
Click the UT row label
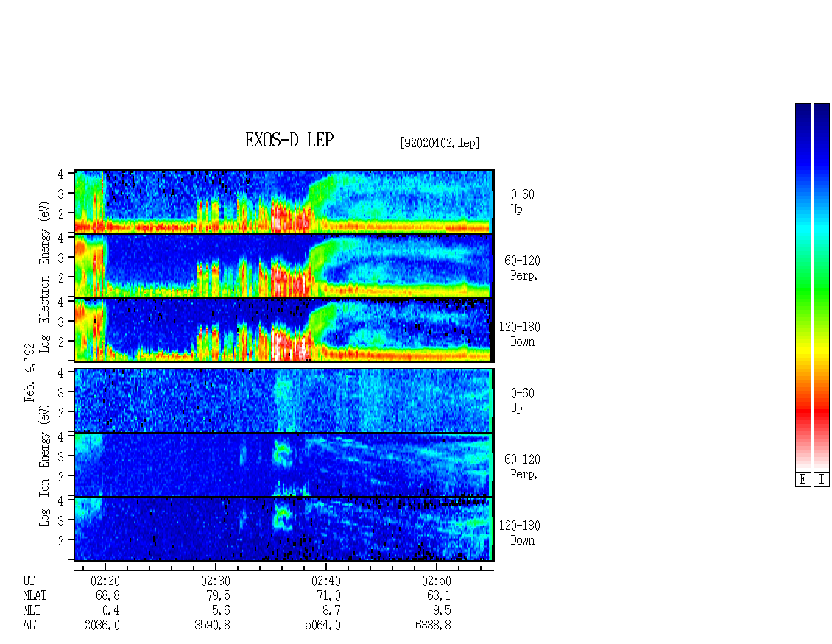29,581
